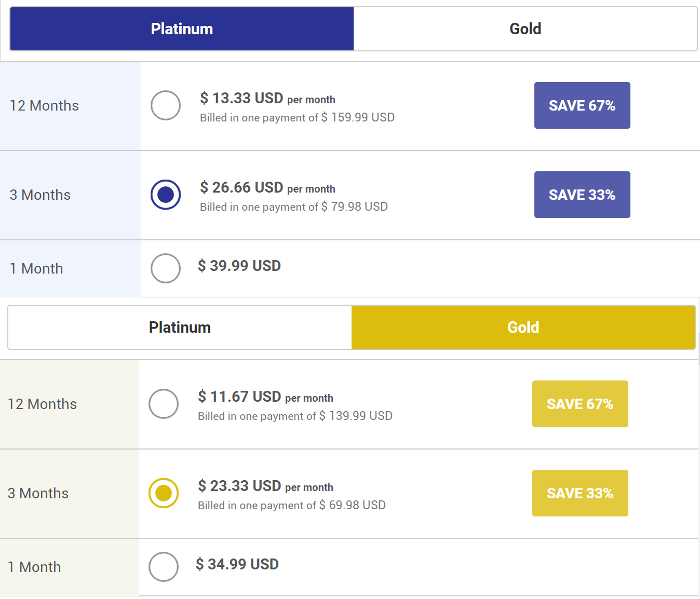This screenshot has height=599, width=700.
Task: Select Gold 3 Months radio option
Action: pyautogui.click(x=164, y=493)
